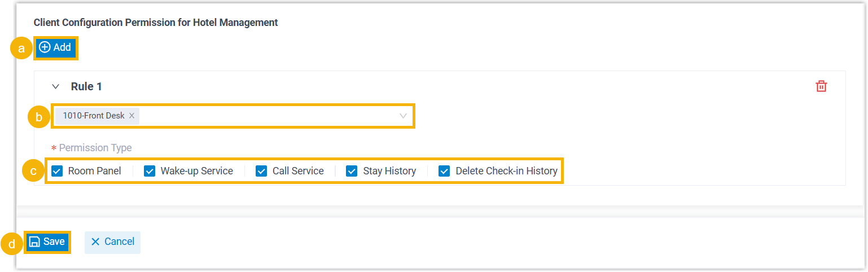This screenshot has width=868, height=272.
Task: Delete Rule 1 with the red trash icon
Action: point(821,86)
